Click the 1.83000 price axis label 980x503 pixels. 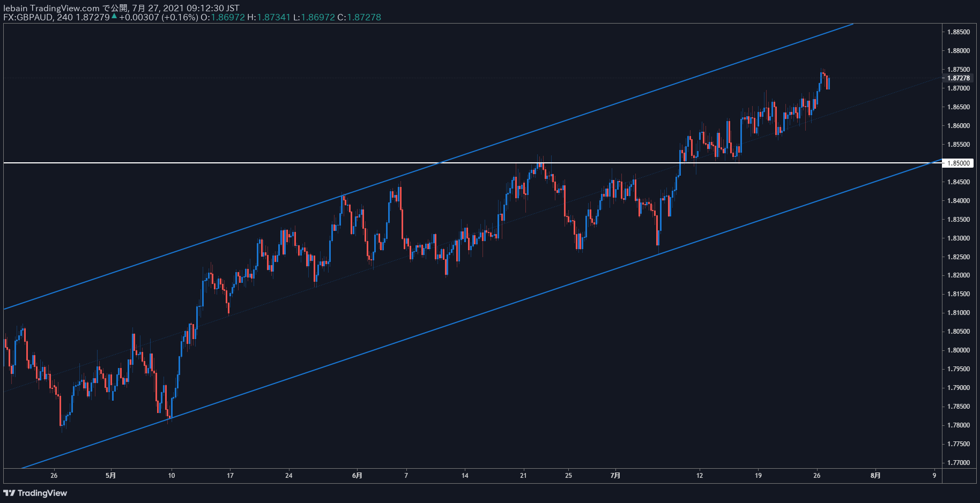pos(958,238)
